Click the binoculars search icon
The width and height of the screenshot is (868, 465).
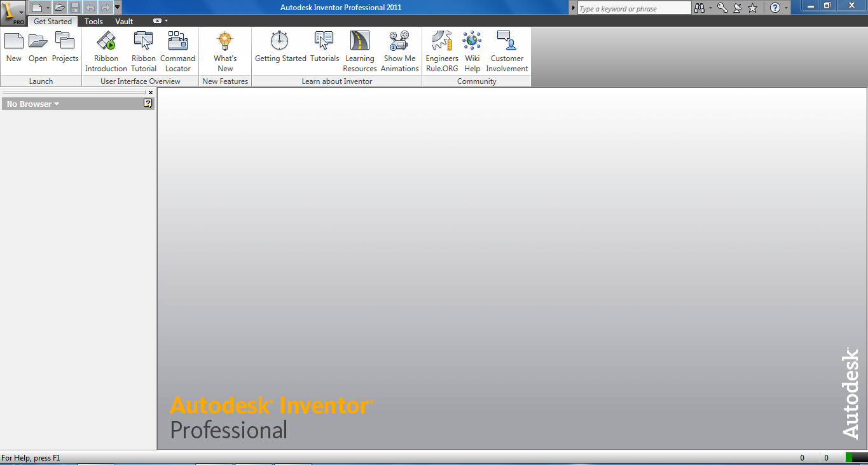pyautogui.click(x=699, y=8)
